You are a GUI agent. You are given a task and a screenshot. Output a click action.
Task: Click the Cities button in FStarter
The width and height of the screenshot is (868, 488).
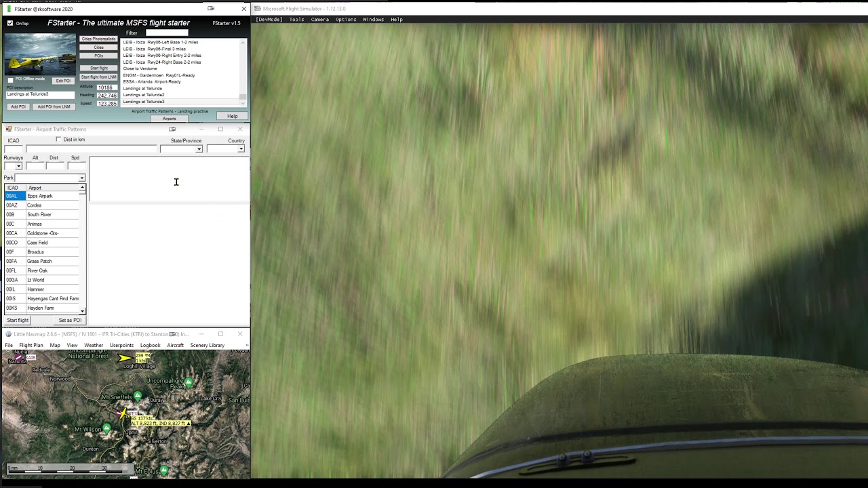[x=98, y=47]
